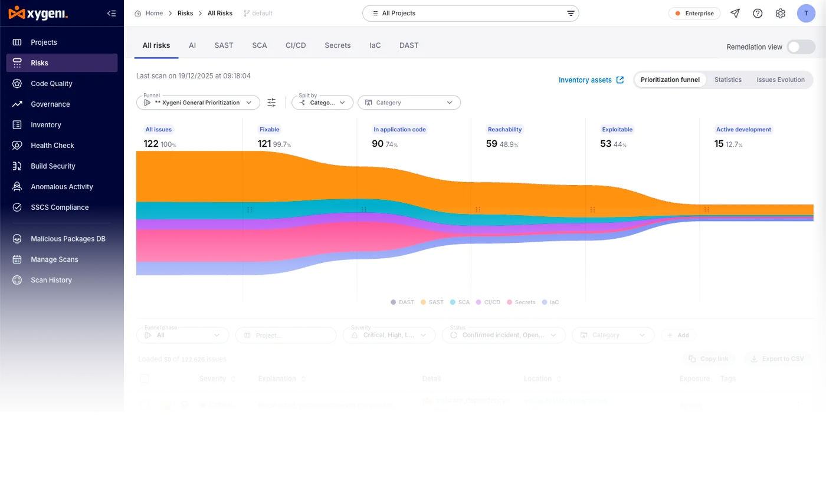Screen dimensions: 826x504
Task: Click the filter icon in the All Projects bar
Action: coord(571,13)
